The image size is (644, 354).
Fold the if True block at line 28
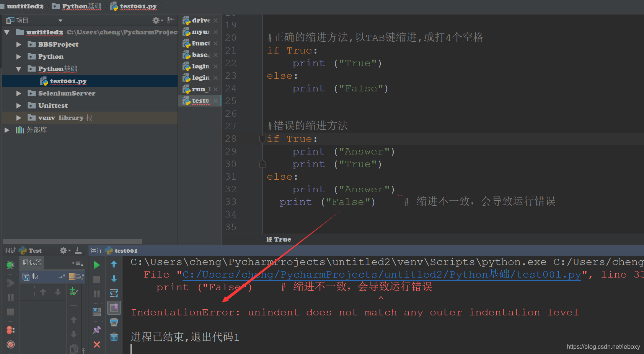262,139
